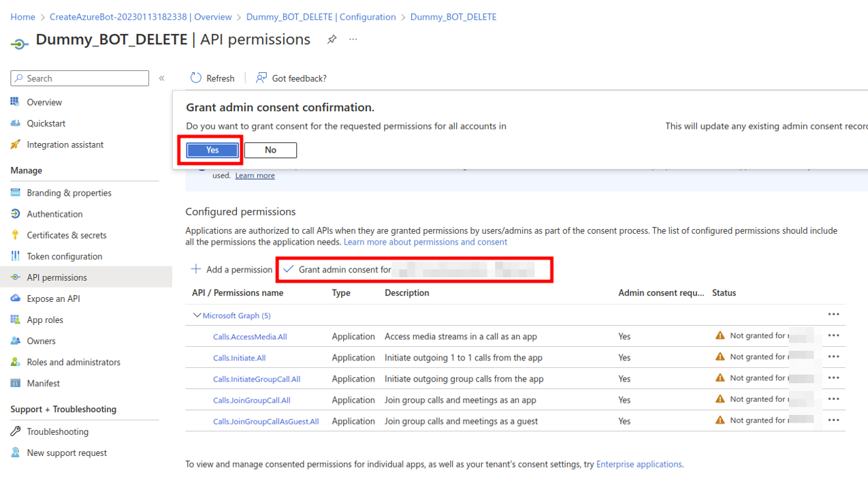Confirm admin consent with Yes button
Viewport: 868px width, 477px height.
coord(212,150)
